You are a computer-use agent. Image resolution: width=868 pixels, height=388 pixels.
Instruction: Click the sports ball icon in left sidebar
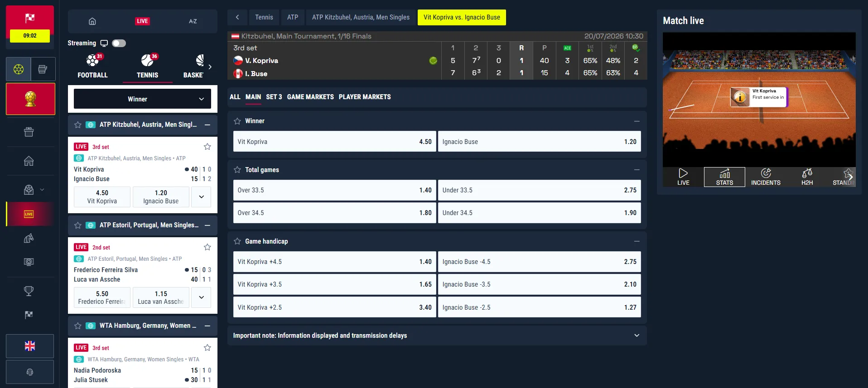click(x=19, y=69)
